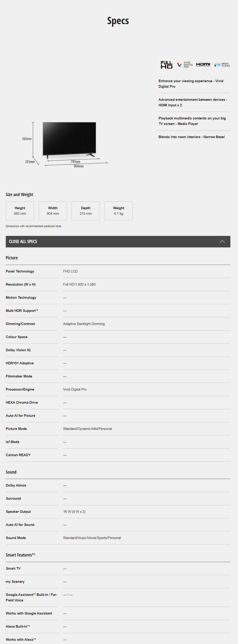Click the HDMI logo icon
The height and width of the screenshot is (644, 238).
point(203,65)
